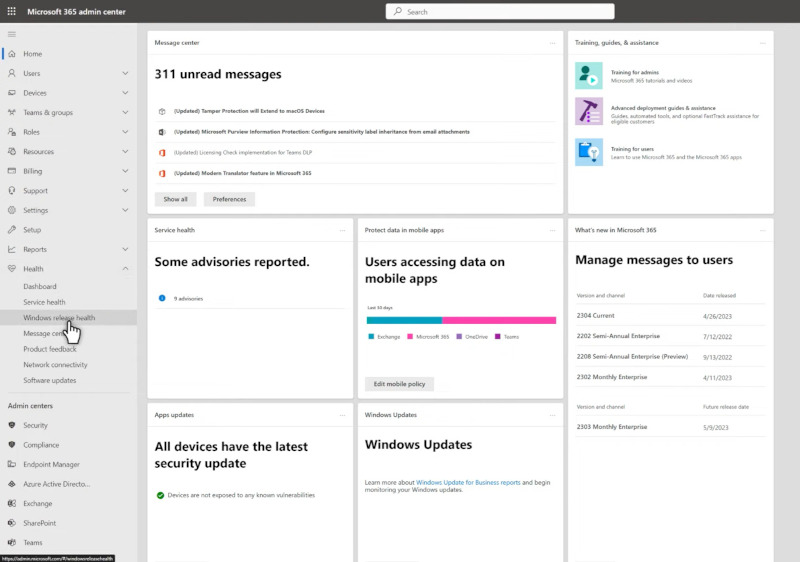This screenshot has height=562, width=800.
Task: Open Service health in sidebar
Action: 44,302
